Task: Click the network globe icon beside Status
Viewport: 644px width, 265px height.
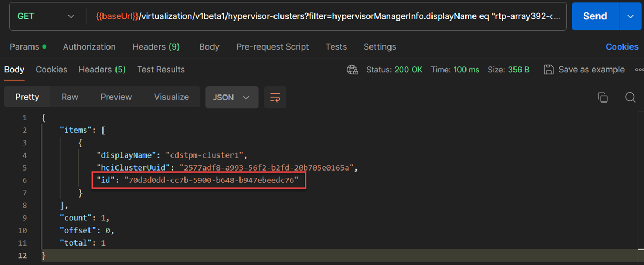Action: (352, 70)
